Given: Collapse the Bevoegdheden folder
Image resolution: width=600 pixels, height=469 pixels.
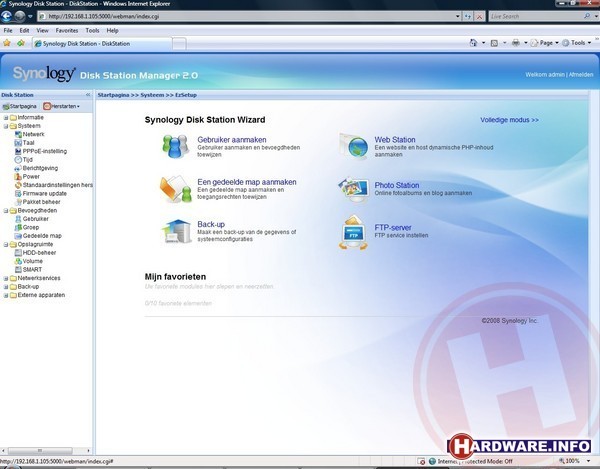Looking at the screenshot, I should 6,210.
